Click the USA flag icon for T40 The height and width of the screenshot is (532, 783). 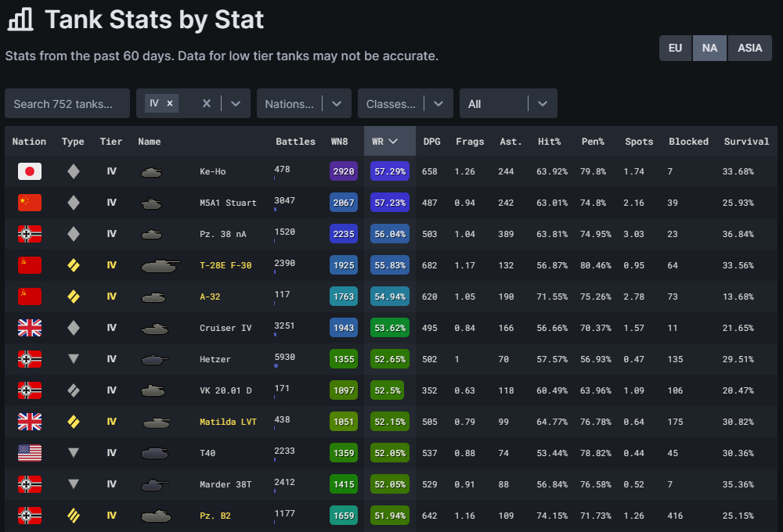[x=30, y=453]
